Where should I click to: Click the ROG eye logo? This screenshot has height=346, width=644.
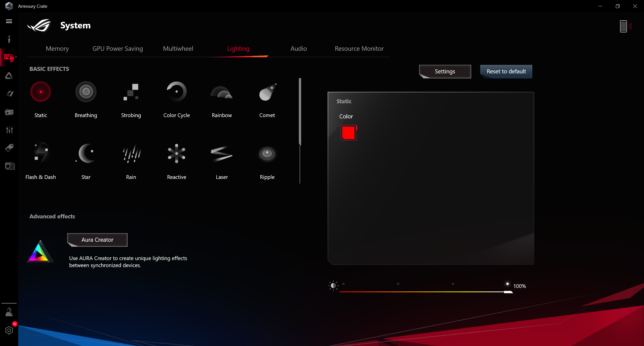[39, 25]
